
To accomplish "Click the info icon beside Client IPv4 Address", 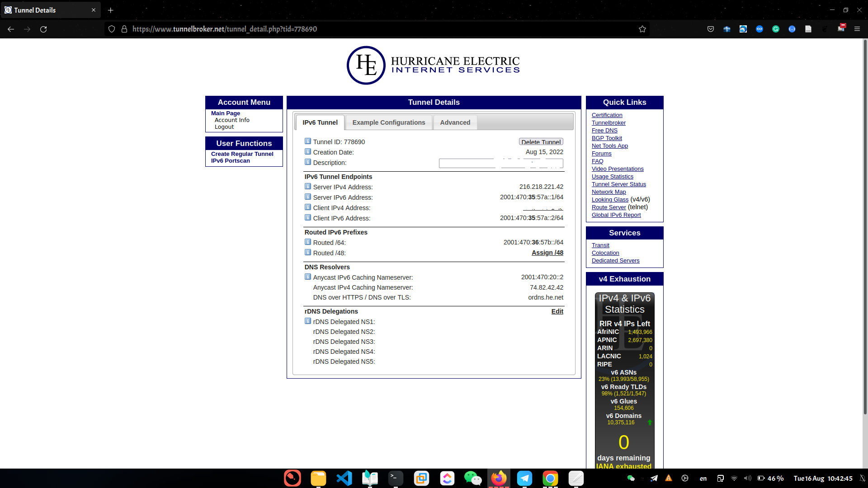I will tap(308, 207).
